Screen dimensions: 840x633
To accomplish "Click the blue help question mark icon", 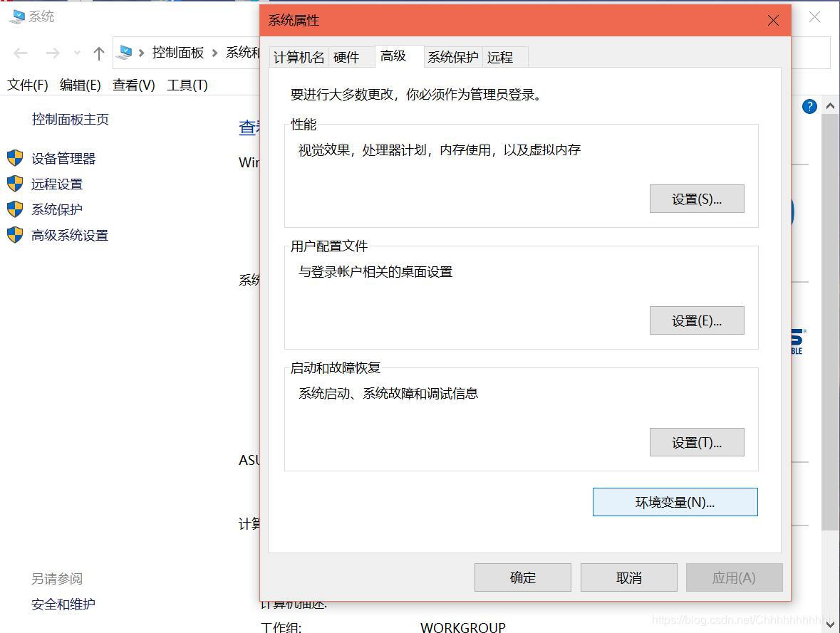I will click(809, 106).
